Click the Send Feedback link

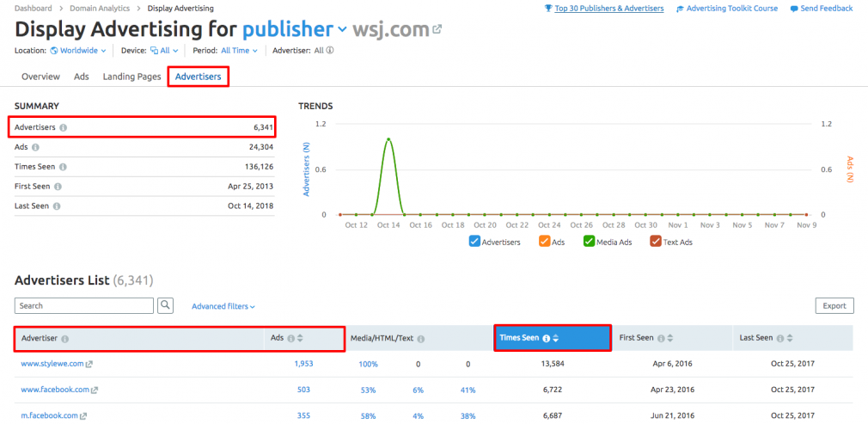pos(827,9)
